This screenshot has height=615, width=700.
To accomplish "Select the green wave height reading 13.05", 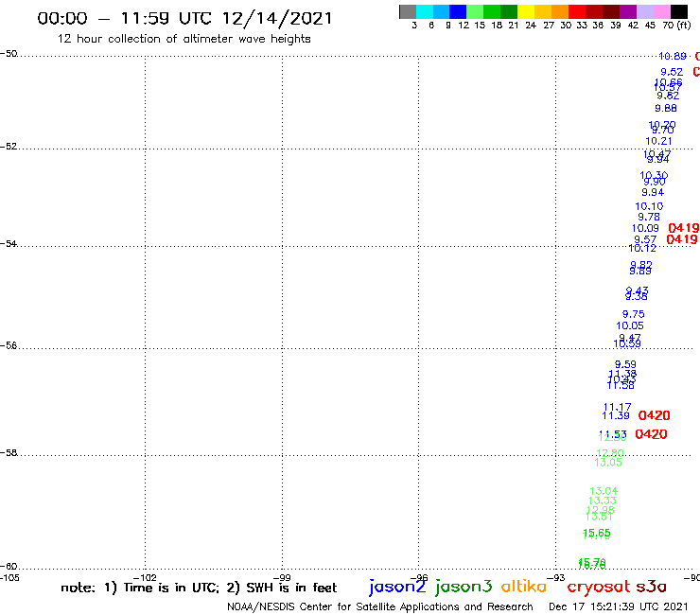I will click(608, 463).
